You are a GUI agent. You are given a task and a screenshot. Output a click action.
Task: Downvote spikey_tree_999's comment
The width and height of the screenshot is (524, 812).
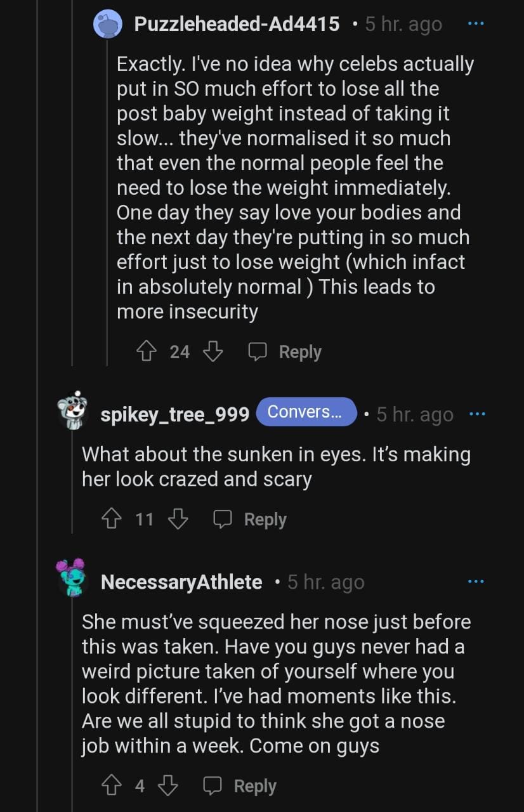point(178,520)
